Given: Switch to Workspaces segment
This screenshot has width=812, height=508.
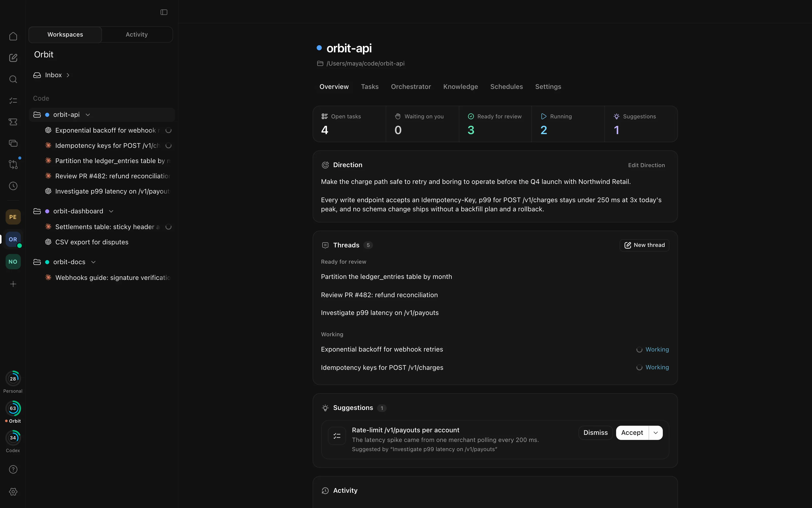Looking at the screenshot, I should pos(65,35).
